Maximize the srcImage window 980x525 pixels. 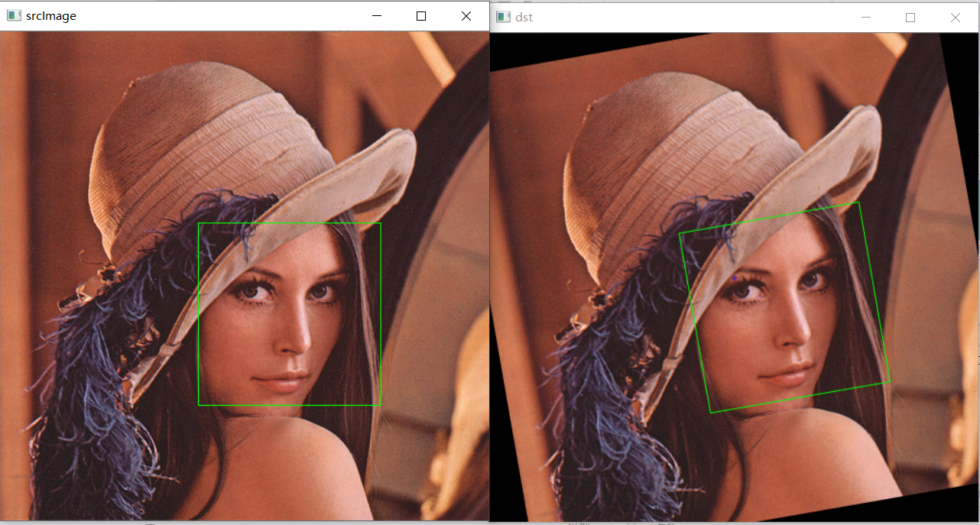pos(421,15)
